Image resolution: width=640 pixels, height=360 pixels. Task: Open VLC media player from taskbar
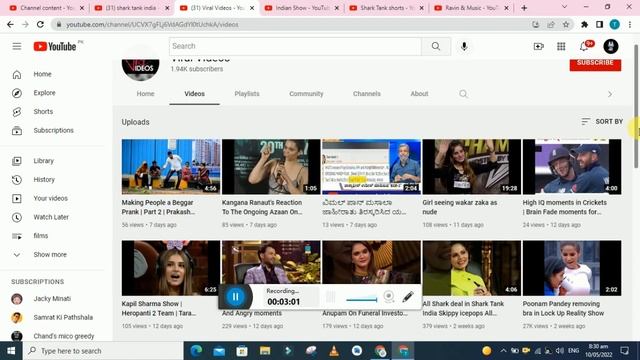tap(334, 351)
